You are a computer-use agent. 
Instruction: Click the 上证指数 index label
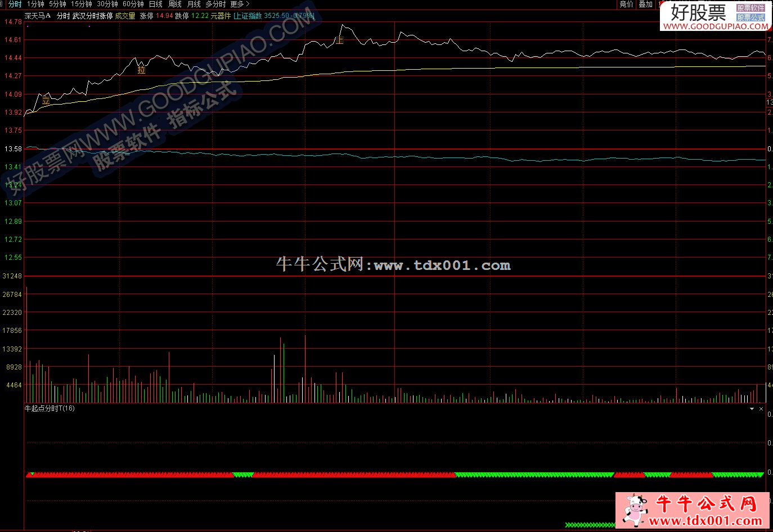(x=248, y=16)
